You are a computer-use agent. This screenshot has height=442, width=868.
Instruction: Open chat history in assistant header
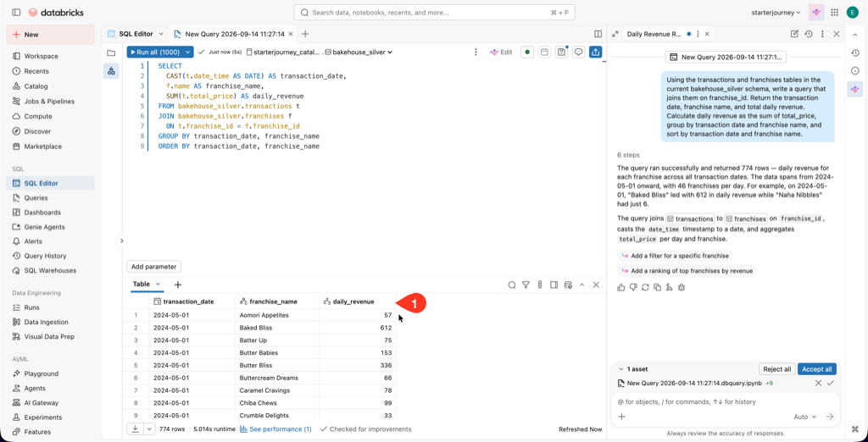tap(809, 34)
